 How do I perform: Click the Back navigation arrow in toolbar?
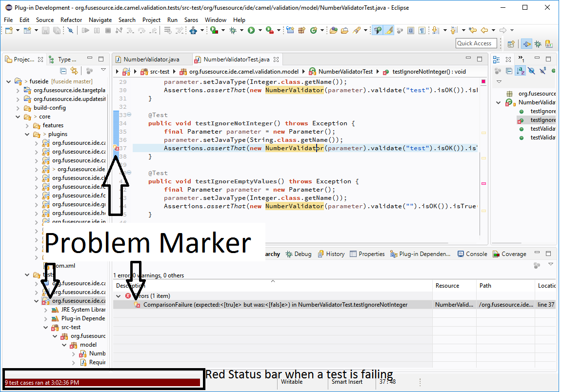point(484,30)
